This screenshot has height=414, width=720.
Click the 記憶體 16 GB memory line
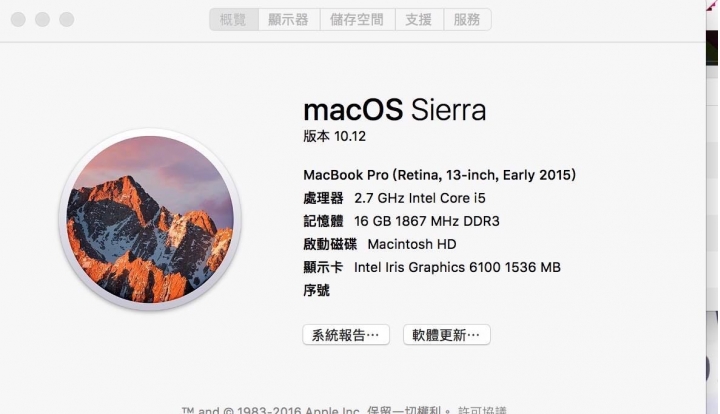[x=401, y=221]
